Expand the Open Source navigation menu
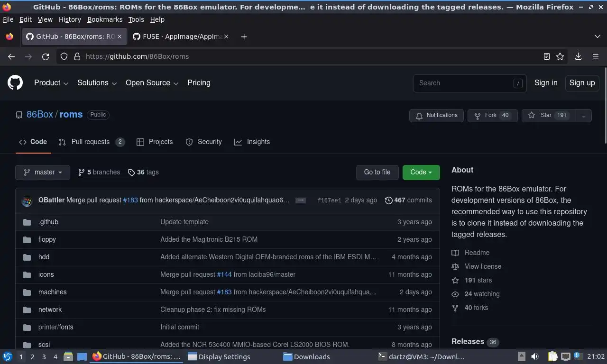Screen dimensions: 607x364 (x=152, y=83)
